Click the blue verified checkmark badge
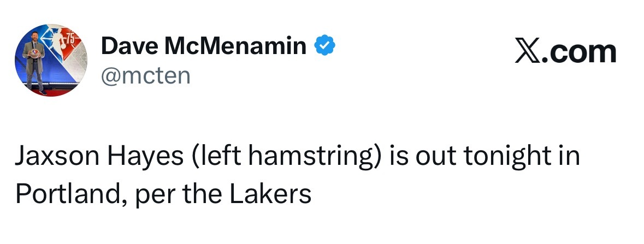 324,47
